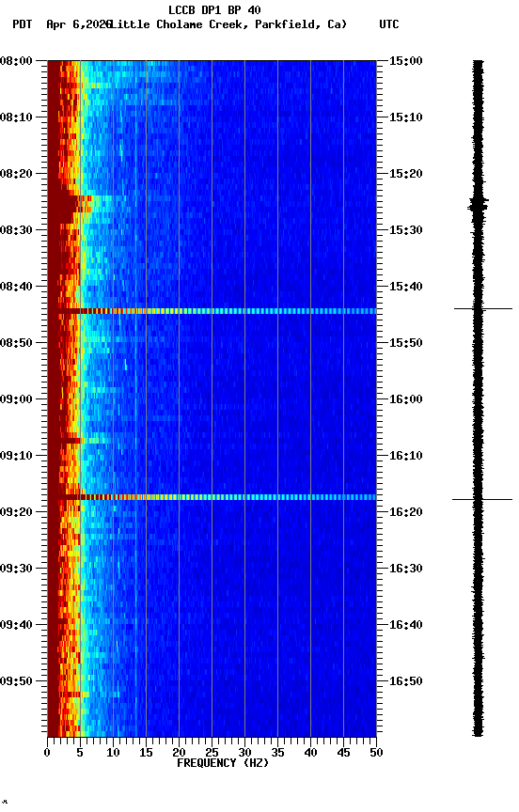519x812 pixels.
Task: Click the 15:10 UTC time label
Action: point(406,117)
